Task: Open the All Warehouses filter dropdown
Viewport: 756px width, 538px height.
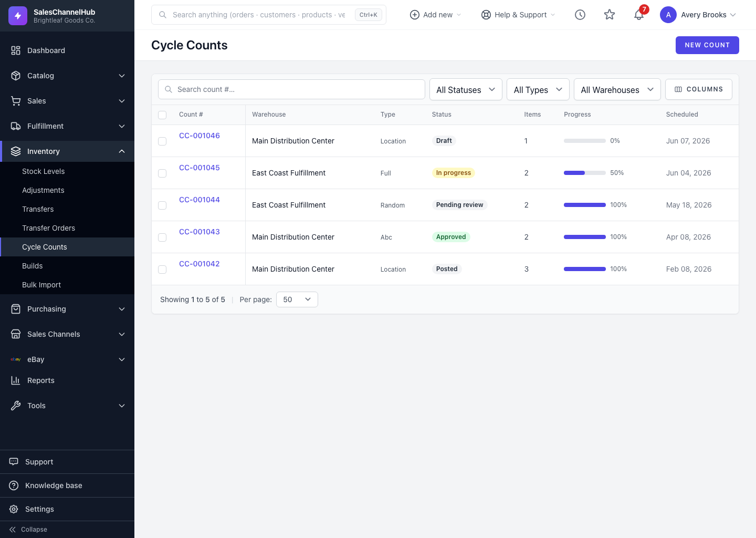Action: click(617, 89)
